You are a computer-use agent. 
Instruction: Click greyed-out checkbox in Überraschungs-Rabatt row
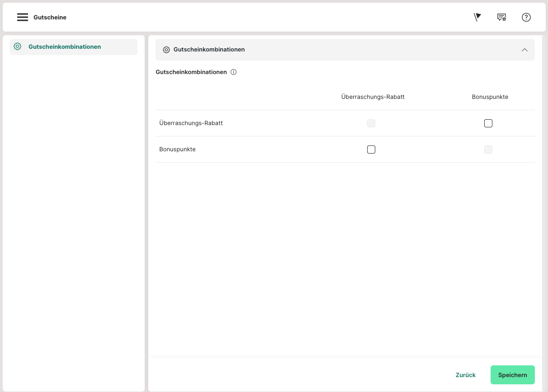click(x=371, y=123)
